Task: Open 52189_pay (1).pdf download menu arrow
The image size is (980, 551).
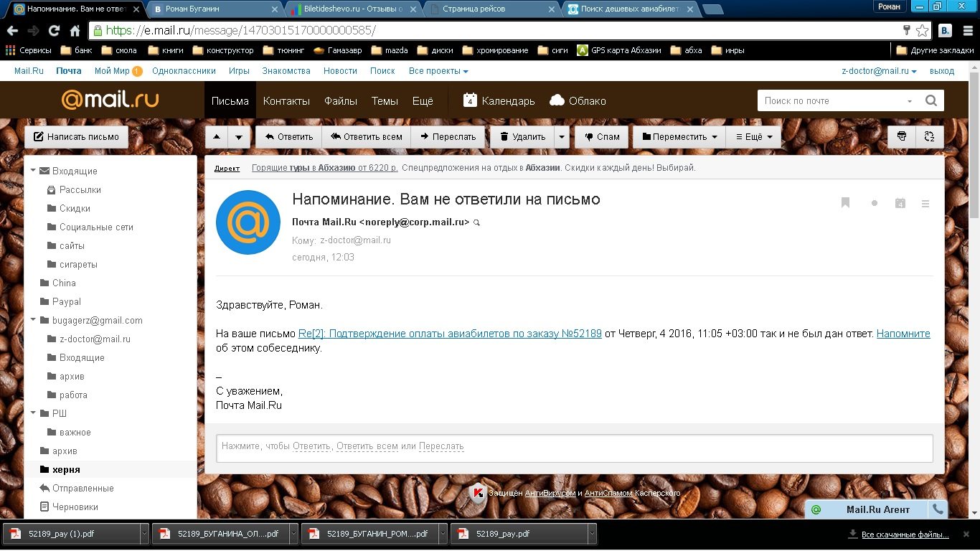Action: (x=144, y=534)
